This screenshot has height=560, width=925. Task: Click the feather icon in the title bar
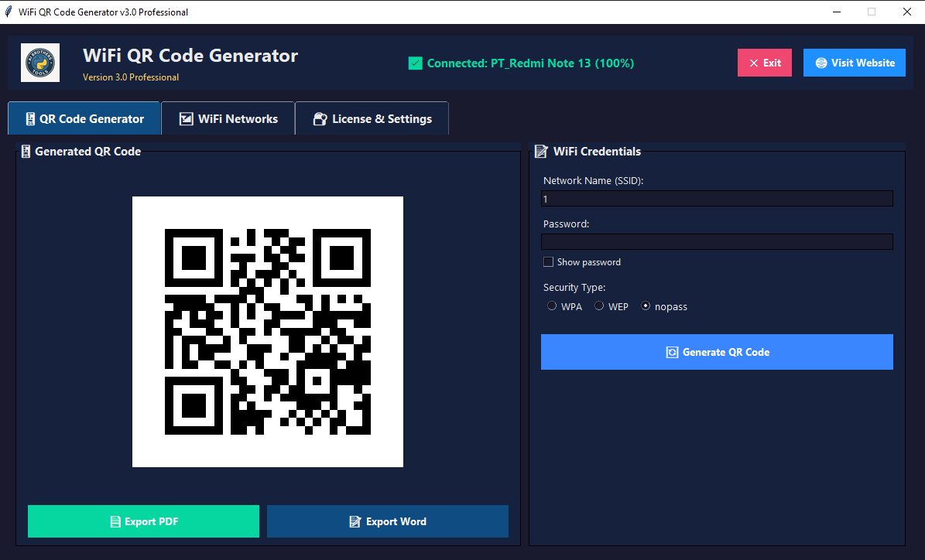pos(9,12)
